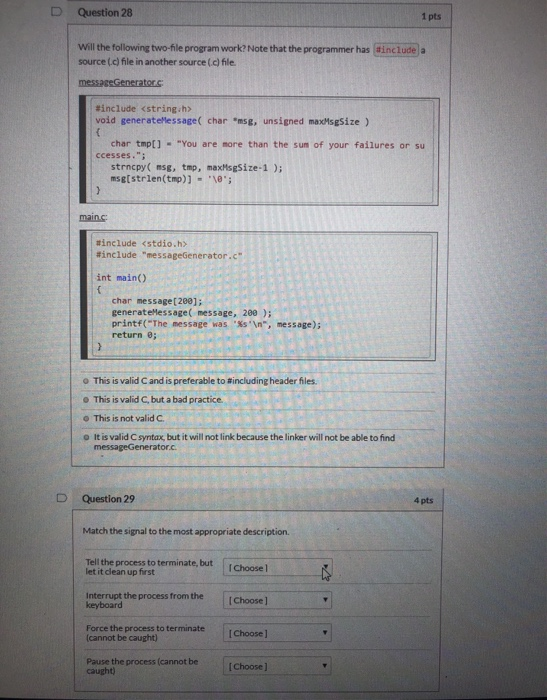Click the "msg[strlen(tmp)] = '\0';" code line
Viewport: 547px width, 700px height.
click(x=171, y=179)
